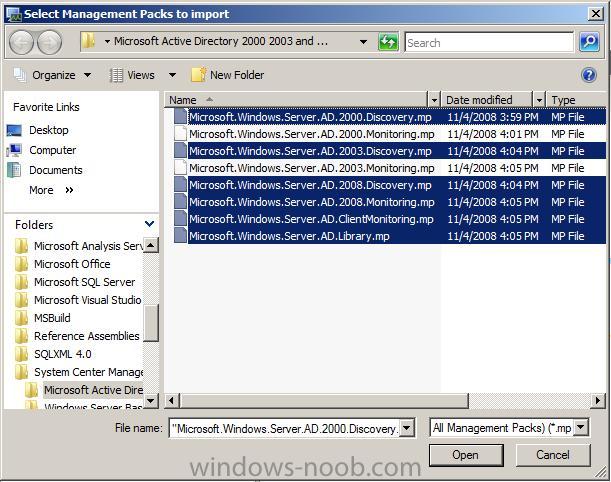The width and height of the screenshot is (611, 482).
Task: Click folder tree scroll up arrow
Action: coord(150,245)
